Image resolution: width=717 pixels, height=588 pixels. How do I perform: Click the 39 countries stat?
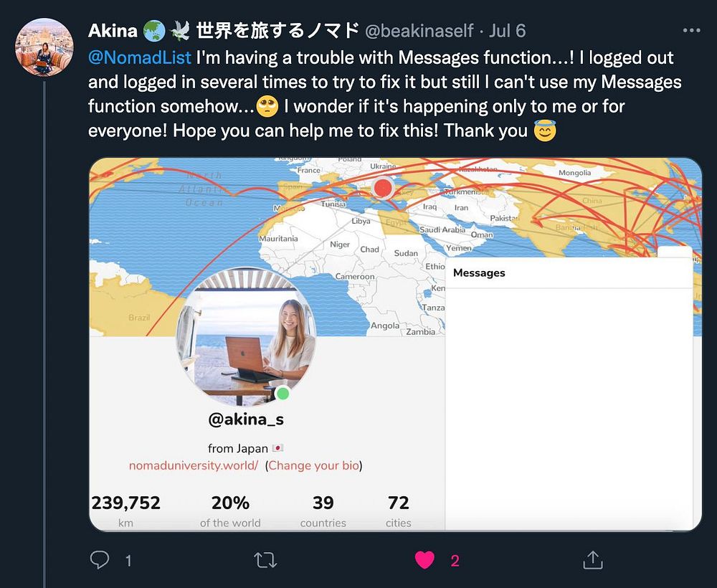[x=323, y=511]
